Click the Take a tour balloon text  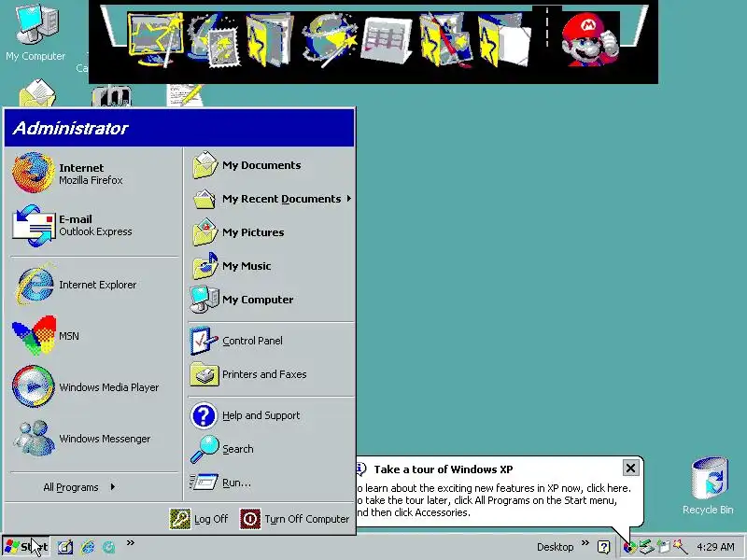[494, 500]
